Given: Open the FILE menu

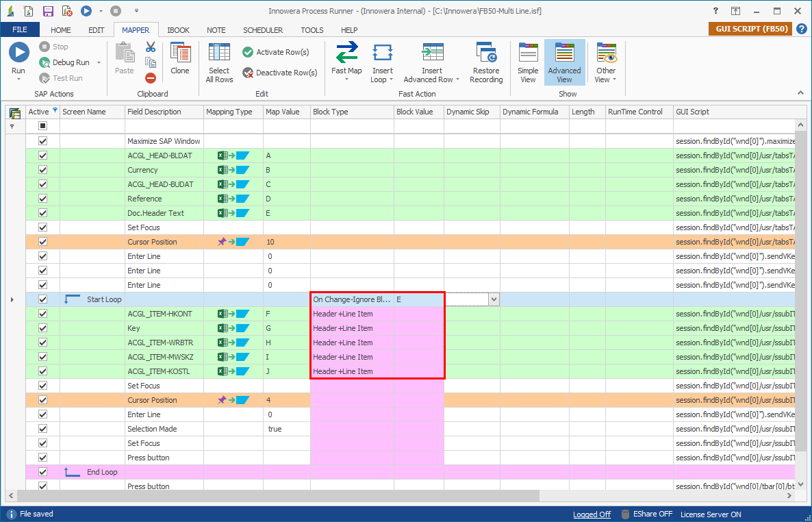Looking at the screenshot, I should point(20,30).
